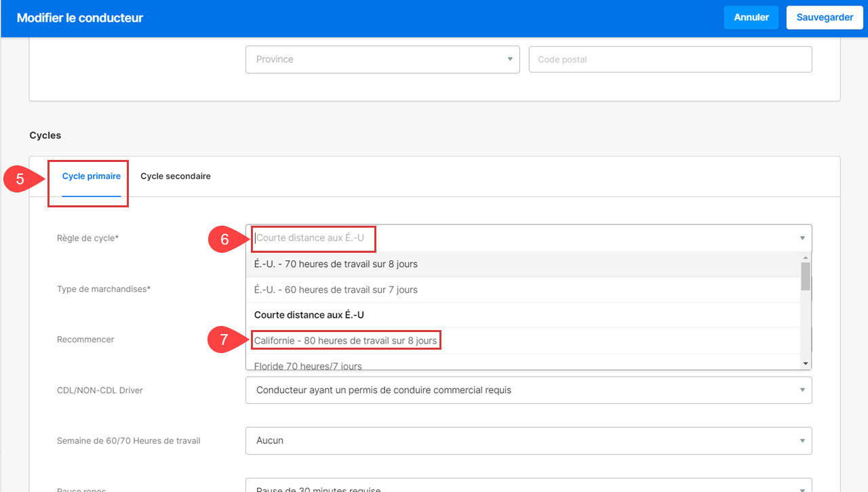This screenshot has height=492, width=868.
Task: Click the dropdown list scroll up arrow
Action: 806,258
